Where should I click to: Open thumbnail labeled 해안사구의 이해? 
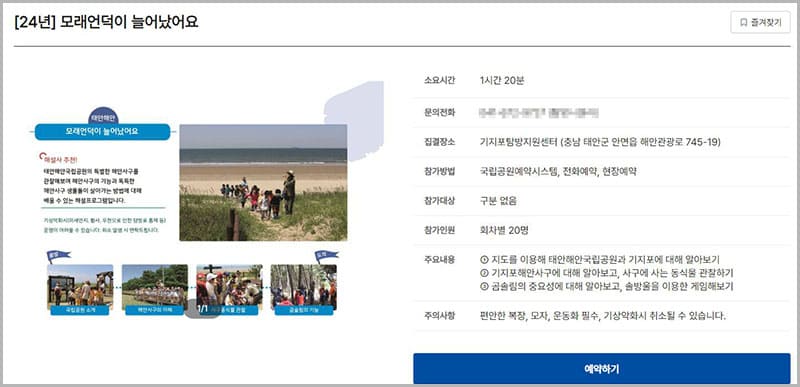pyautogui.click(x=155, y=290)
